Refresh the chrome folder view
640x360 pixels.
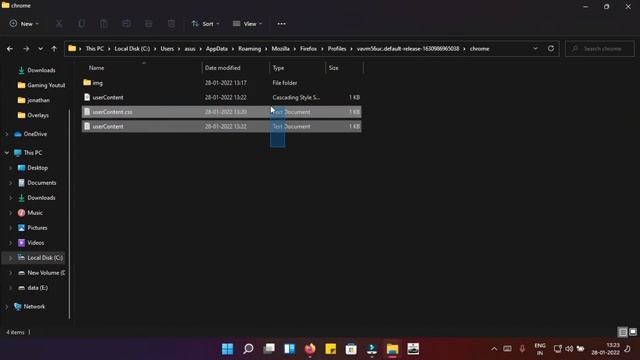pos(551,49)
